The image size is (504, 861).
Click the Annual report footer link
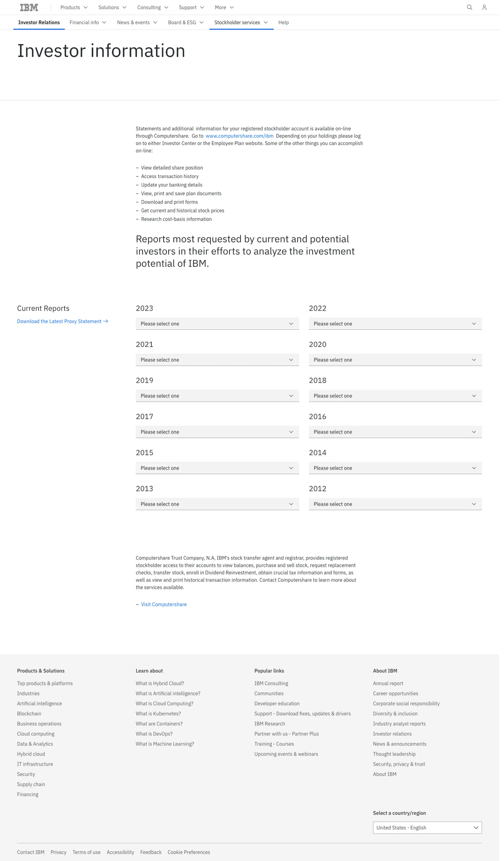pos(392,690)
